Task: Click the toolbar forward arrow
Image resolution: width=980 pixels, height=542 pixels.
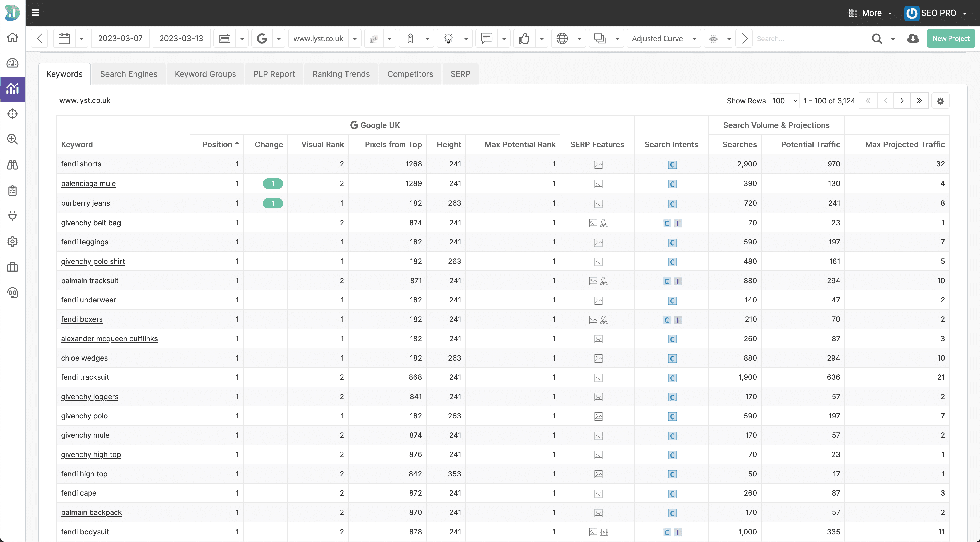Action: tap(744, 38)
